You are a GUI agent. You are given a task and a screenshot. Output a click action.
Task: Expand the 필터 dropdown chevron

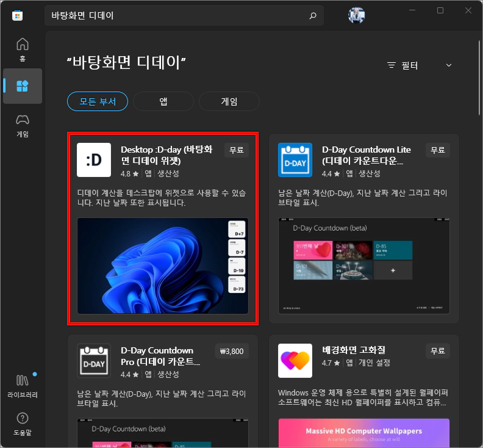coord(449,65)
